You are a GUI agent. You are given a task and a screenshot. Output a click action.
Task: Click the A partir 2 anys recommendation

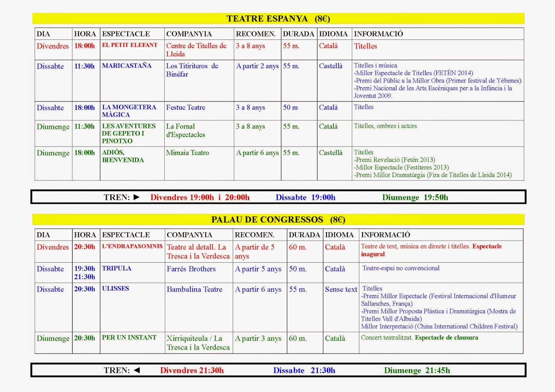[257, 66]
